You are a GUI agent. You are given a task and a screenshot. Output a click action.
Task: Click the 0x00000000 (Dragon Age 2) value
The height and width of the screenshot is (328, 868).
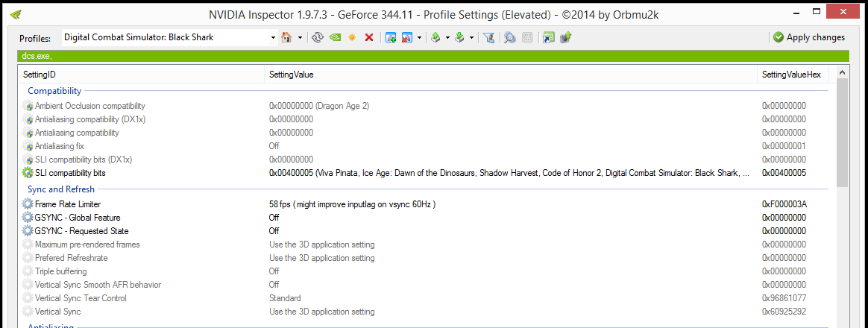[x=319, y=106]
